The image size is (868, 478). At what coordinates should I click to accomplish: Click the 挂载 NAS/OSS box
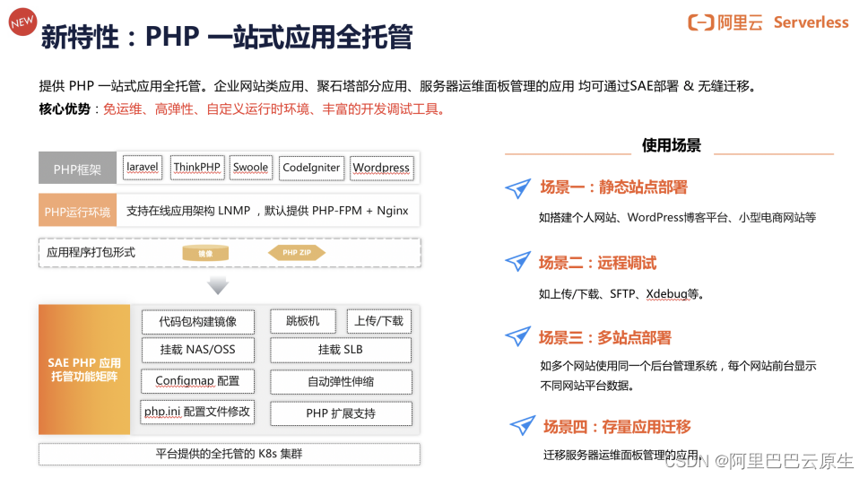pos(197,350)
